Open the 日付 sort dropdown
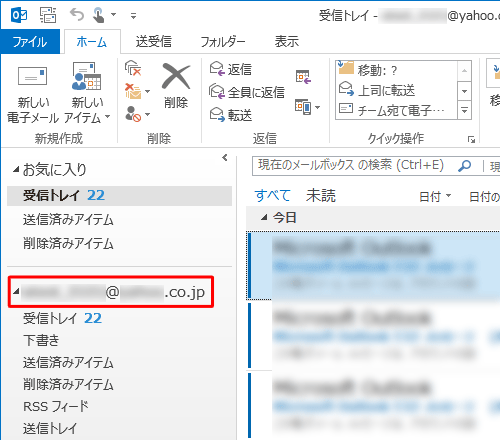Viewport: 500px width, 440px height. (435, 197)
